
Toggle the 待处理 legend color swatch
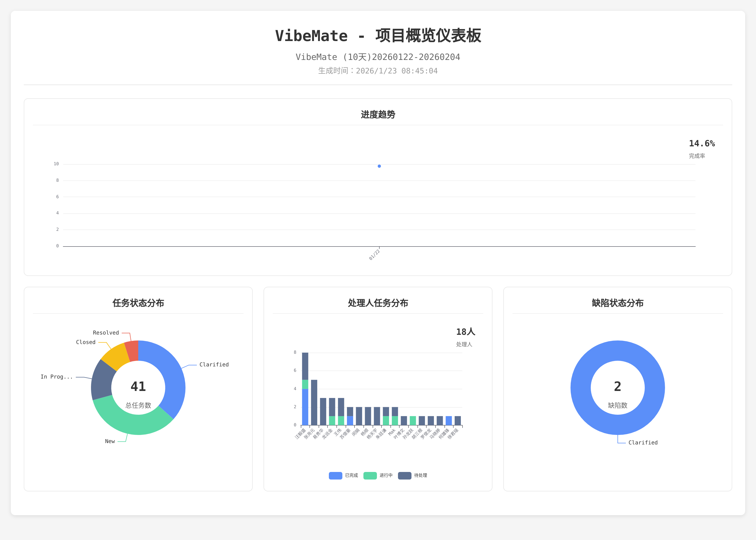pos(405,475)
